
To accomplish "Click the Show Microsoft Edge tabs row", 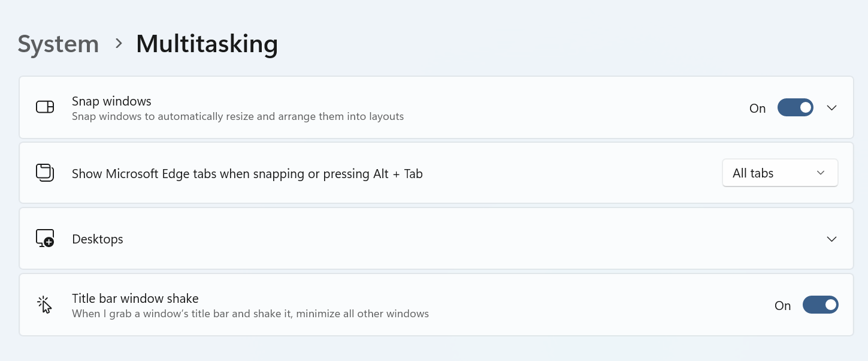I will tap(359, 173).
